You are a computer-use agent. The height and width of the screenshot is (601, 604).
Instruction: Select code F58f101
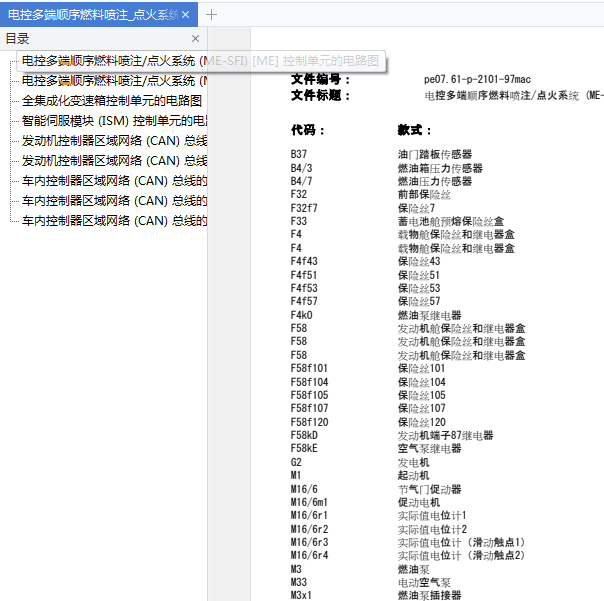(309, 368)
